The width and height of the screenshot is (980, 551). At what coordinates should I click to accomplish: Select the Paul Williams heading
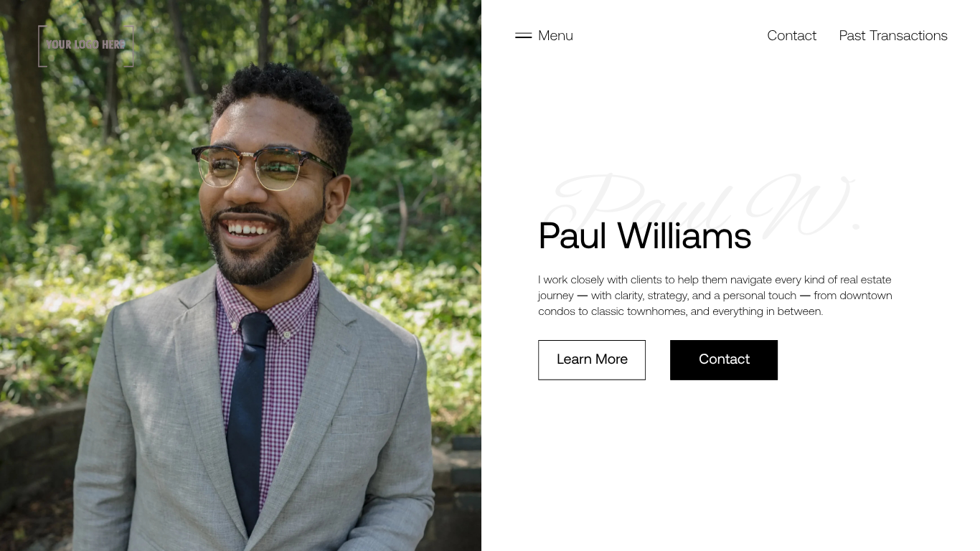644,235
